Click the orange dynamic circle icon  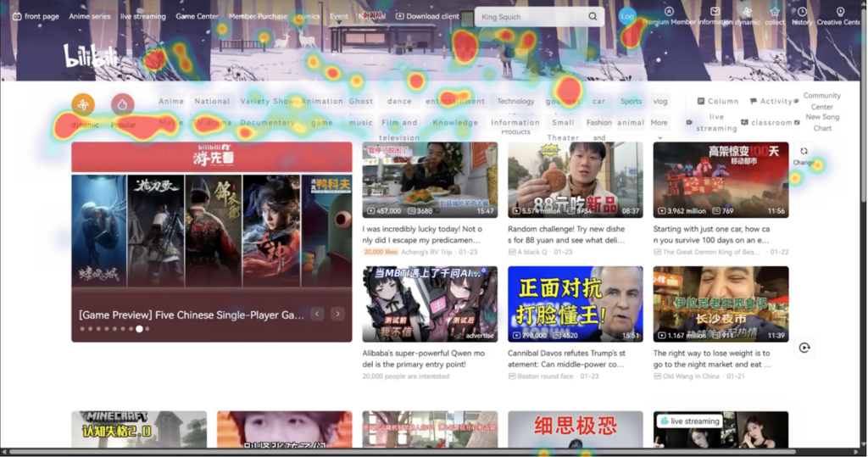click(83, 104)
